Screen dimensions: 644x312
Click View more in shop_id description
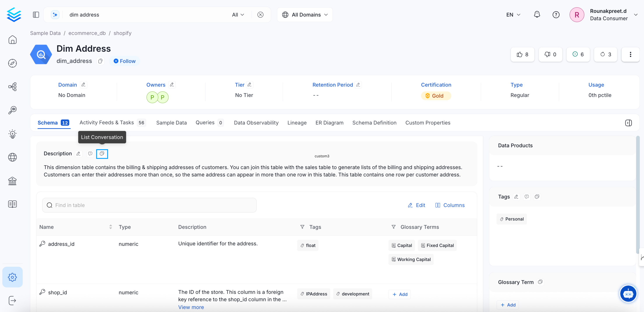pyautogui.click(x=191, y=307)
